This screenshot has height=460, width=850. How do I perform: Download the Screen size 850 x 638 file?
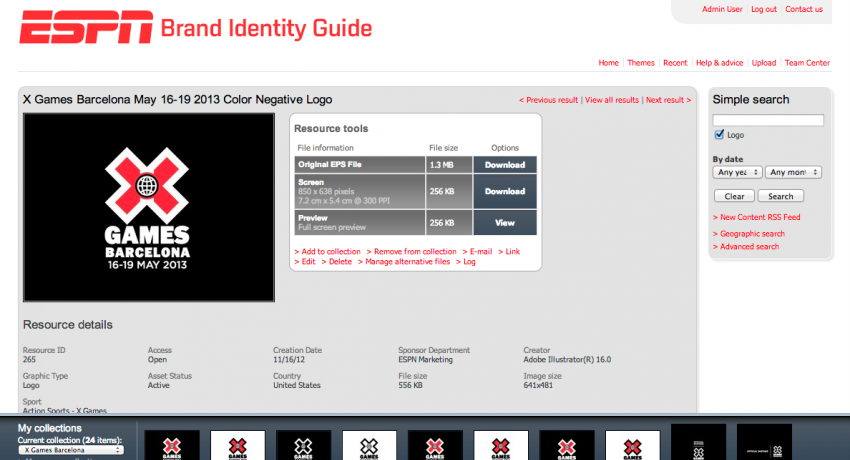click(x=505, y=191)
